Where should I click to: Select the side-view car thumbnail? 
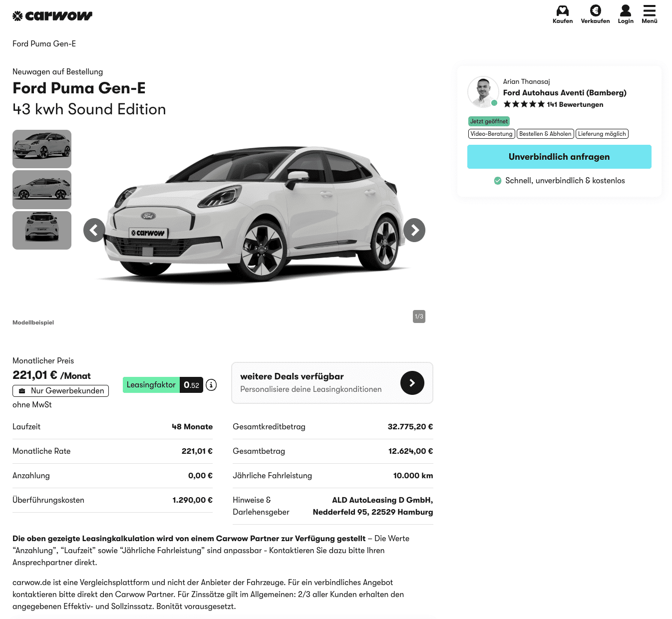(42, 190)
